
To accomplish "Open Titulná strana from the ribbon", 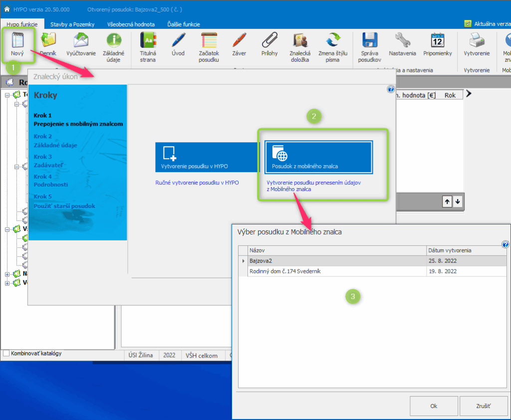I will pyautogui.click(x=148, y=41).
